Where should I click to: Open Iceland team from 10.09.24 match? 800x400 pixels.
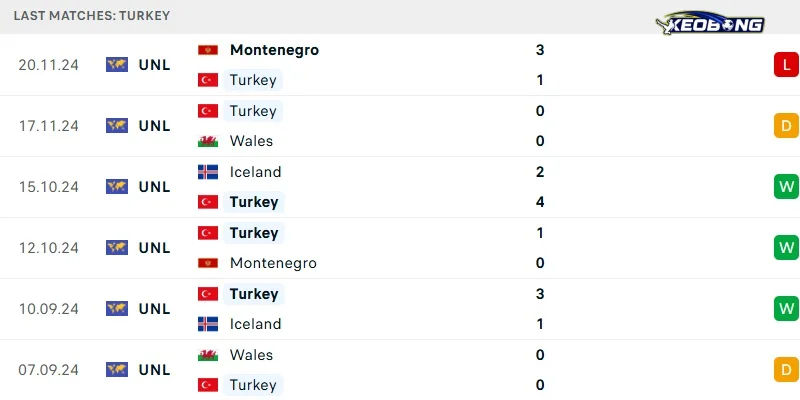255,324
